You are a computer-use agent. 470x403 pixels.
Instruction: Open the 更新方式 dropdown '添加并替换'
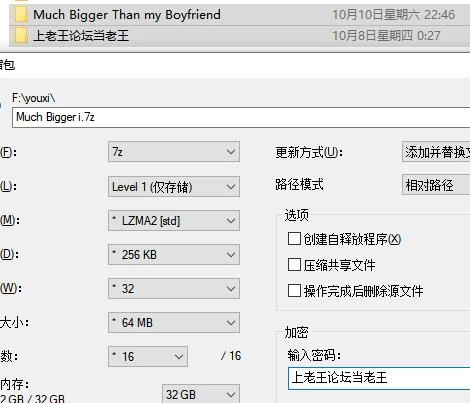[436, 152]
